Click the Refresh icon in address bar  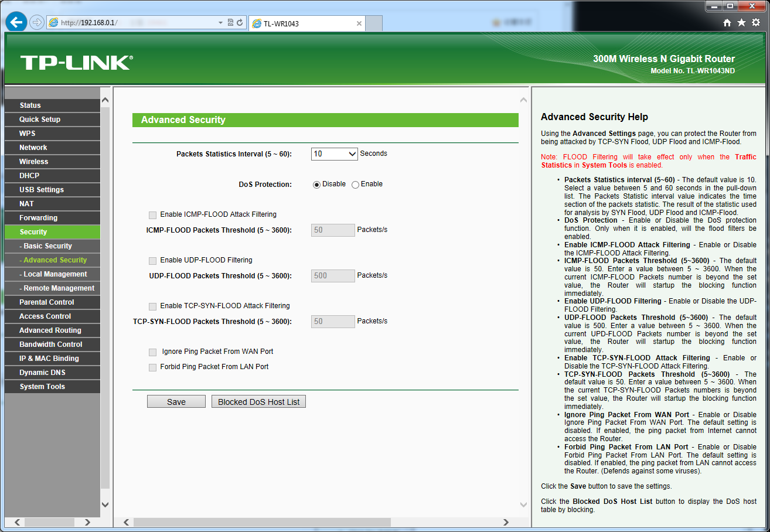pos(240,23)
